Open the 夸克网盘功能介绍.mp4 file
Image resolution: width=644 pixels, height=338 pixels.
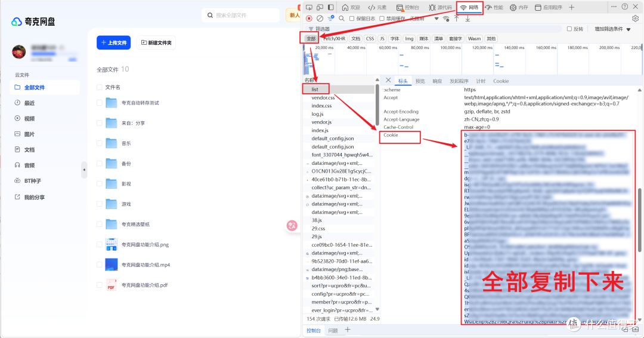coord(146,265)
